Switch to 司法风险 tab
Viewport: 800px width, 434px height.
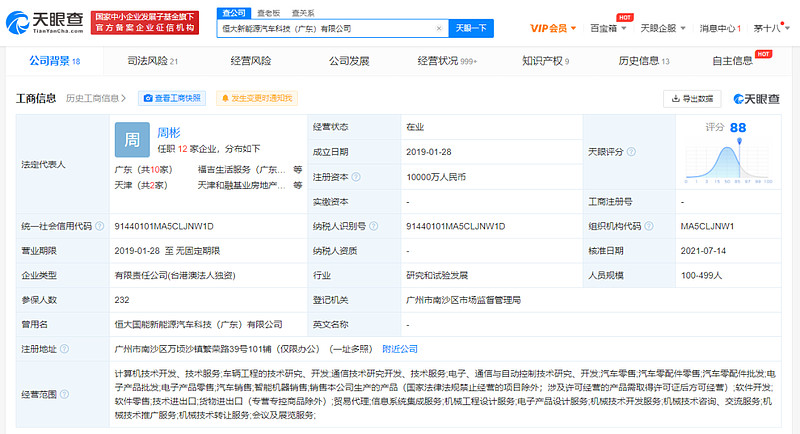pyautogui.click(x=153, y=61)
